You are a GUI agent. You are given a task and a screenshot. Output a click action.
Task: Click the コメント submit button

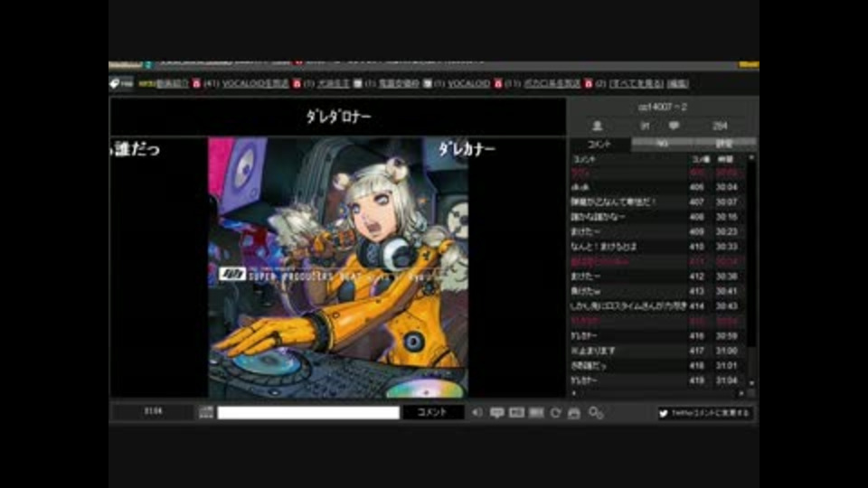pos(432,412)
